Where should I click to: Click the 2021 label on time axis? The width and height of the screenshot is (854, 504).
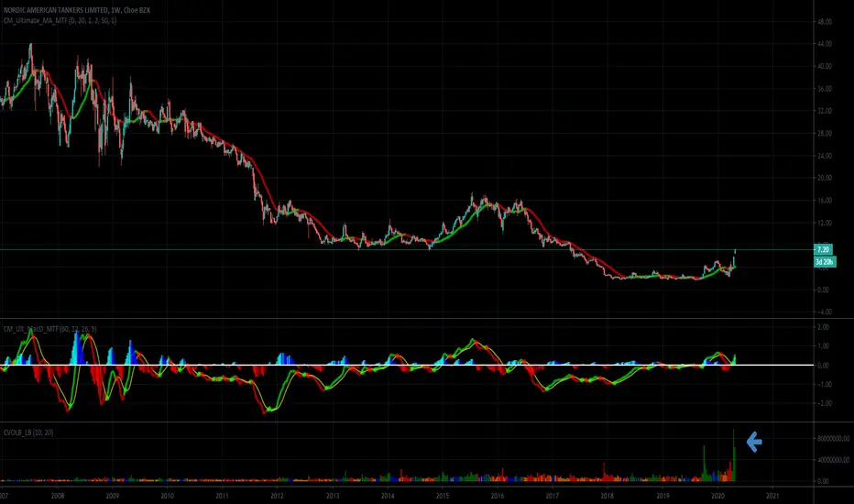coord(772,496)
